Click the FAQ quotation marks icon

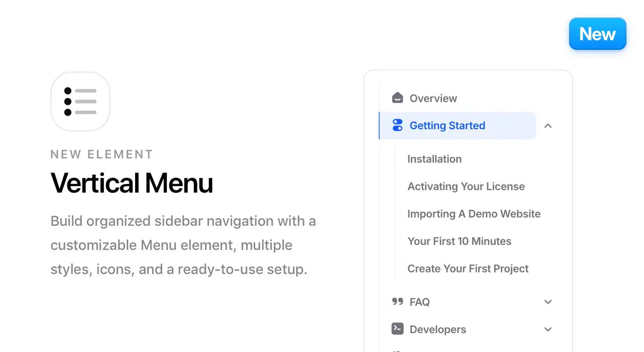click(397, 301)
